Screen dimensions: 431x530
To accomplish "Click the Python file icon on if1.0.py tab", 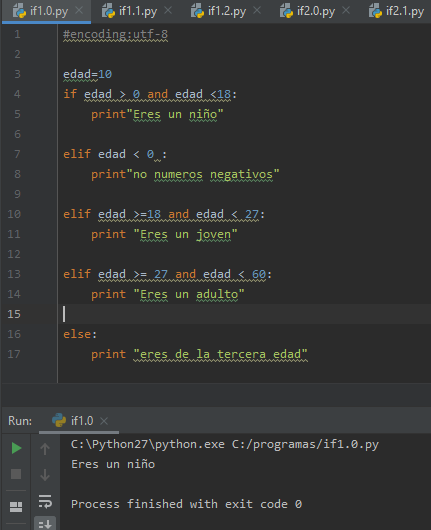I will (x=19, y=10).
